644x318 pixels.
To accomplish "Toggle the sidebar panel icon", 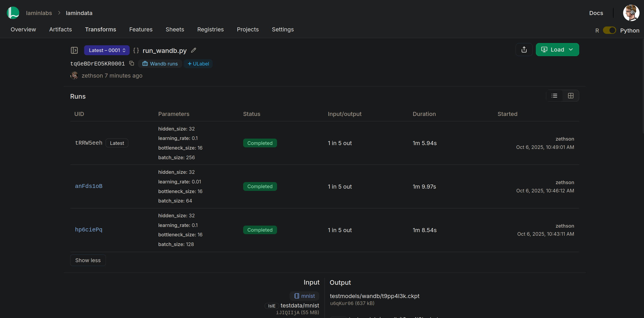I will pyautogui.click(x=74, y=50).
